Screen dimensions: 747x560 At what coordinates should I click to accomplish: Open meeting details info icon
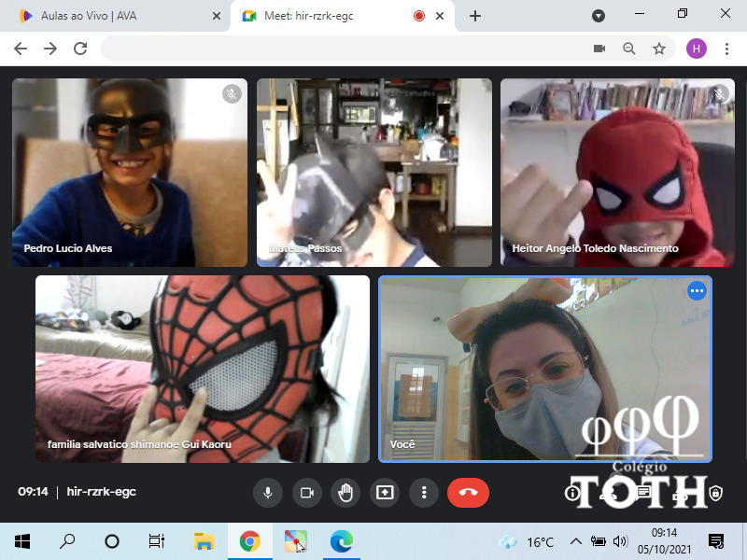pyautogui.click(x=572, y=493)
